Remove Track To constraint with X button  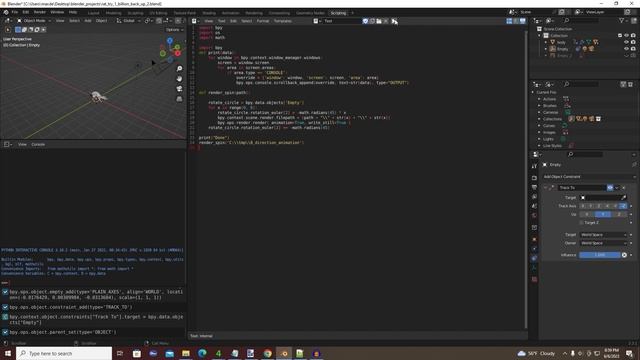[624, 188]
